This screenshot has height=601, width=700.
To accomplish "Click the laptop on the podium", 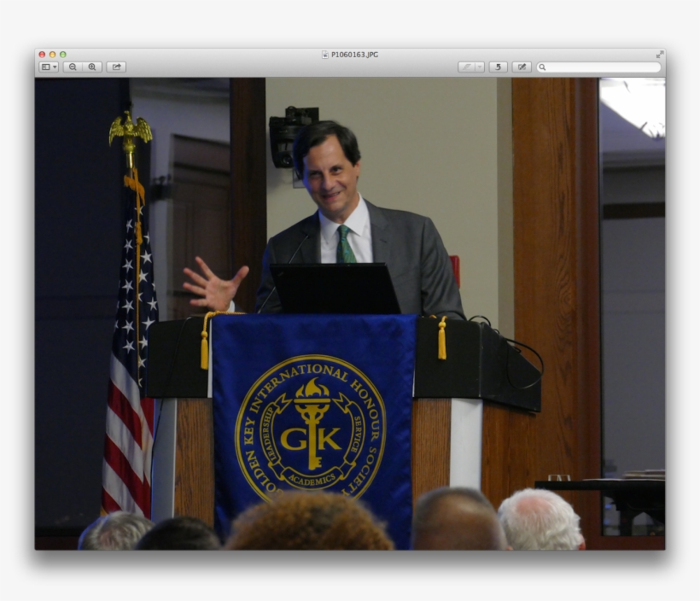I will point(334,288).
